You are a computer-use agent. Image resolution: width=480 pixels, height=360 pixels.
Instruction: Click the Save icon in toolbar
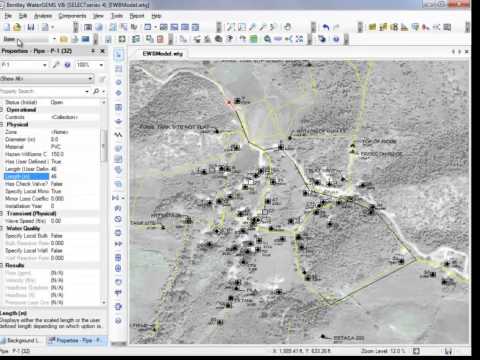(x=31, y=27)
